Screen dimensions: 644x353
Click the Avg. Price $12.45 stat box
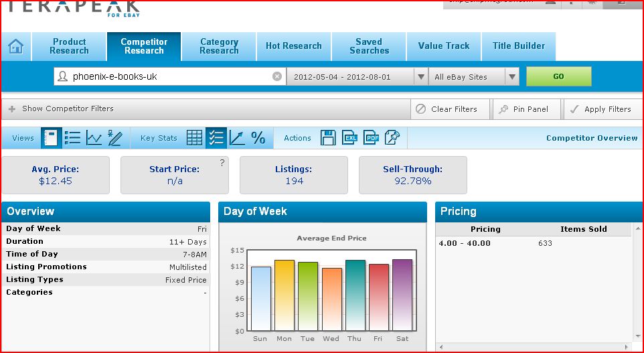coord(56,175)
